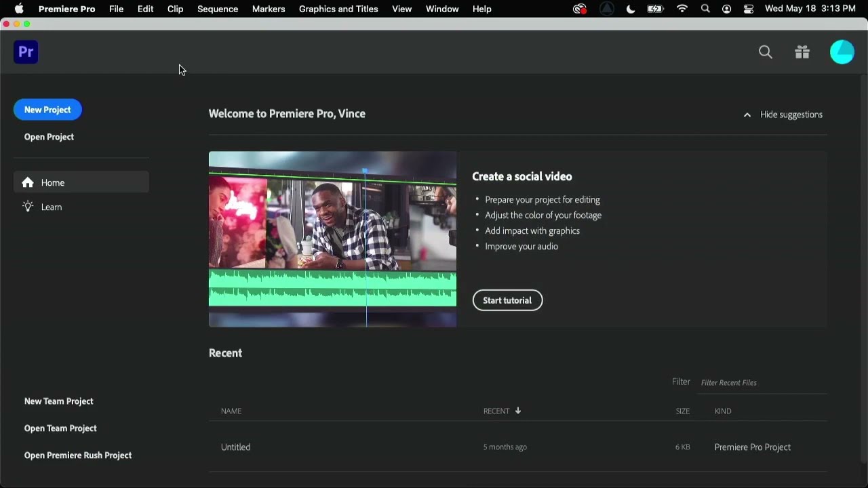The width and height of the screenshot is (868, 488).
Task: Click 'Hide suggestions' text
Action: pos(791,115)
